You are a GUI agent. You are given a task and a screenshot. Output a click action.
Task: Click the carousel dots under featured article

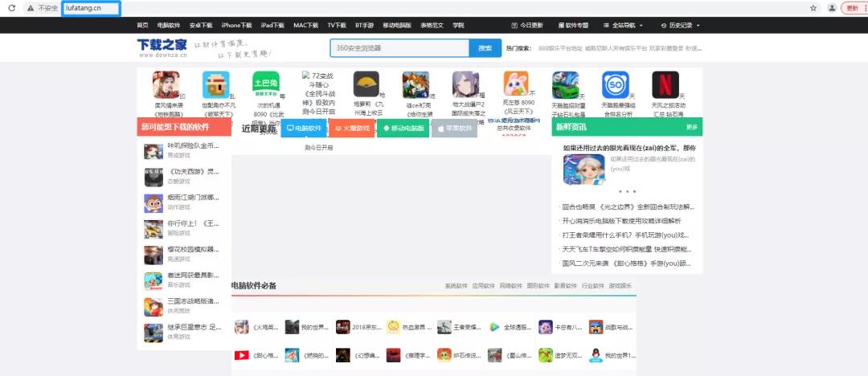[627, 191]
